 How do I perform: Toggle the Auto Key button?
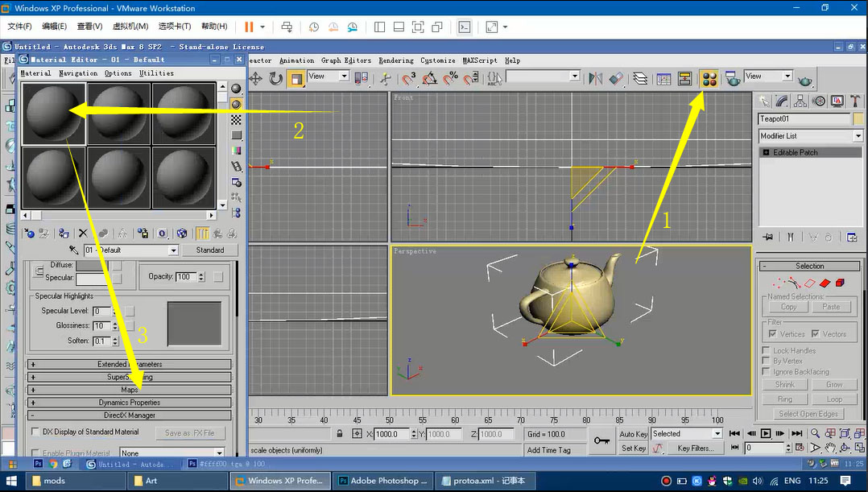(633, 434)
